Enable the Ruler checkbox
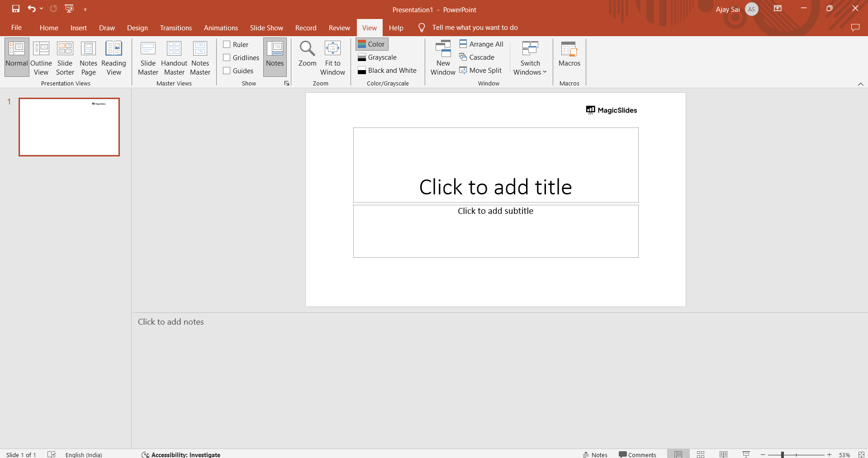The width and height of the screenshot is (868, 458). coord(227,44)
